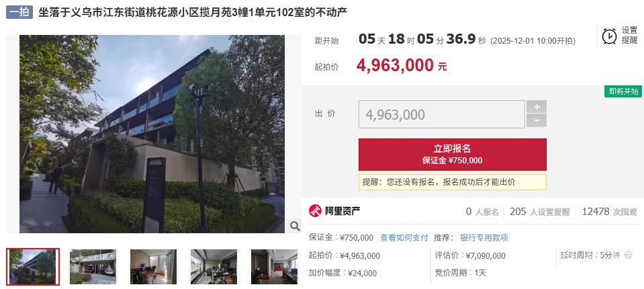Open the 查看如何支付 link

[404, 238]
